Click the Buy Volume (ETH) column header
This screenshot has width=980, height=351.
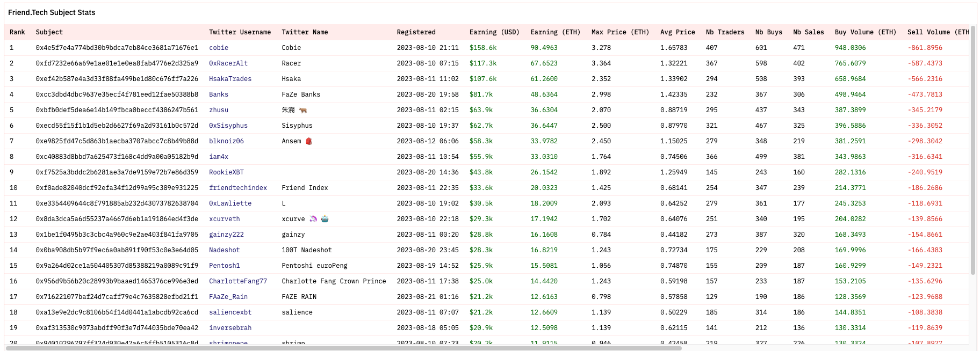(x=865, y=32)
